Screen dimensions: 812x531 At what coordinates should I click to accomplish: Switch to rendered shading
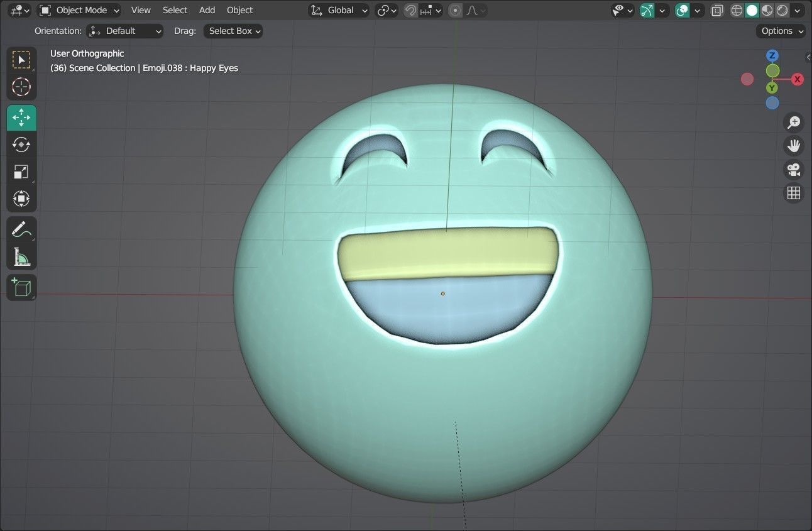[x=782, y=10]
